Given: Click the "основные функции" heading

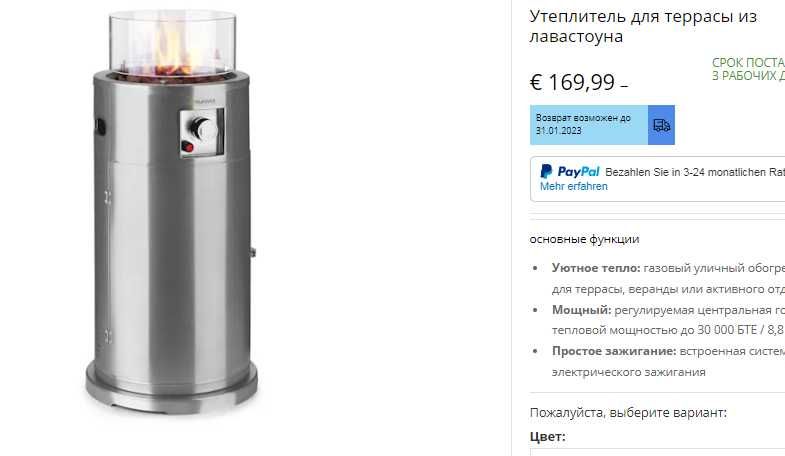Looking at the screenshot, I should click(584, 239).
